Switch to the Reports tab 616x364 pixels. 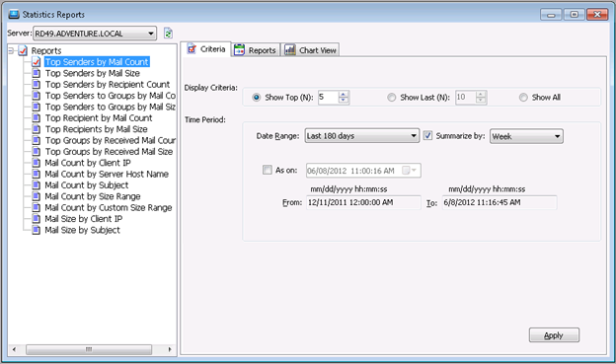[256, 50]
